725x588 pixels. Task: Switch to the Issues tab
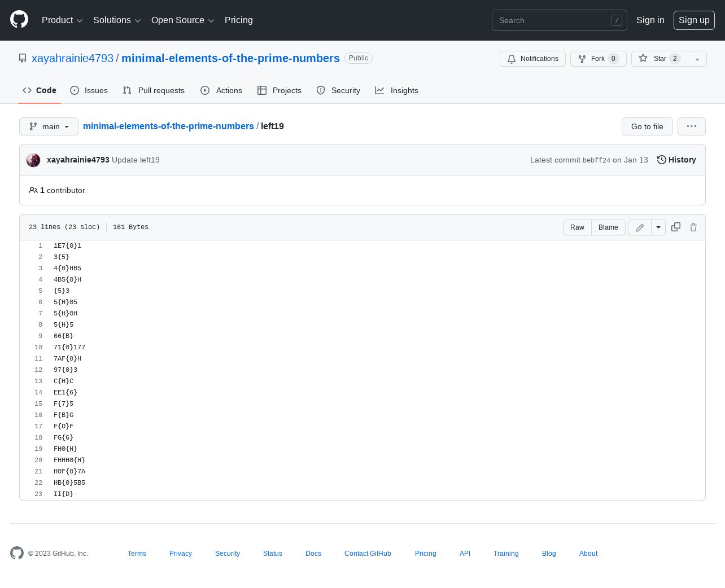pos(89,90)
